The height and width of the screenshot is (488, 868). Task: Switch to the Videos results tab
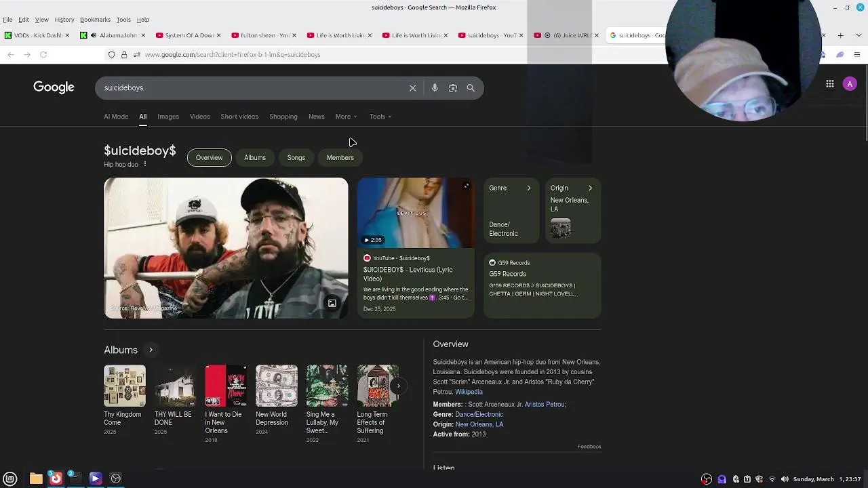(199, 117)
